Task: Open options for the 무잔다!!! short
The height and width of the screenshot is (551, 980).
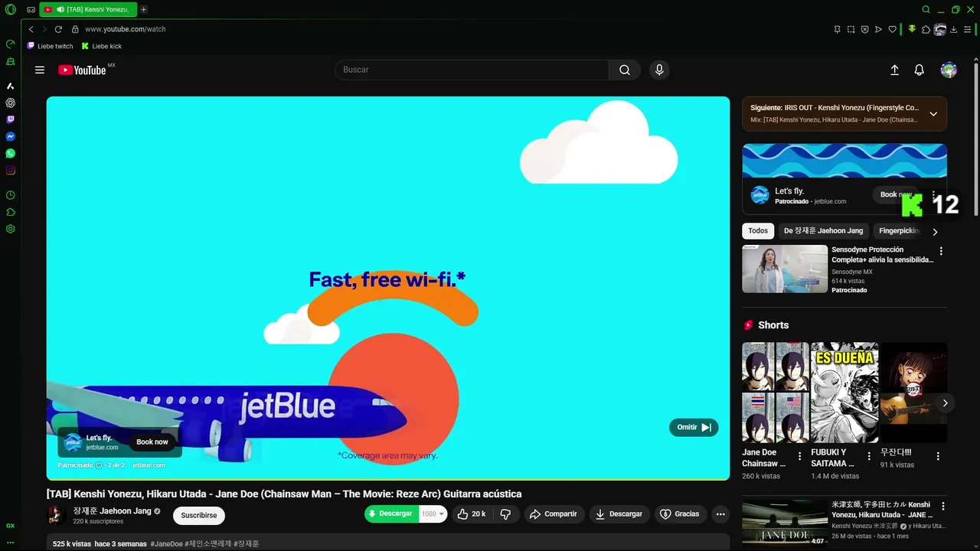Action: (x=938, y=456)
